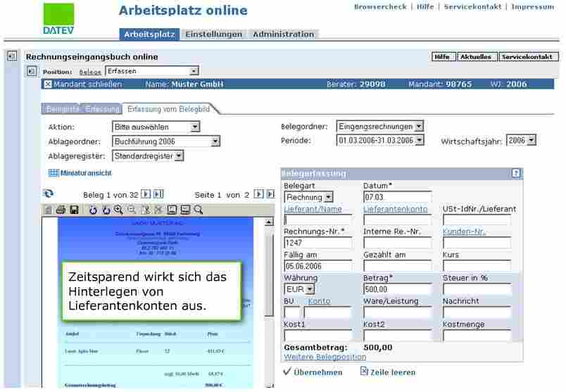Open the Währung EUR dropdown
The image size is (566, 392).
(x=300, y=289)
